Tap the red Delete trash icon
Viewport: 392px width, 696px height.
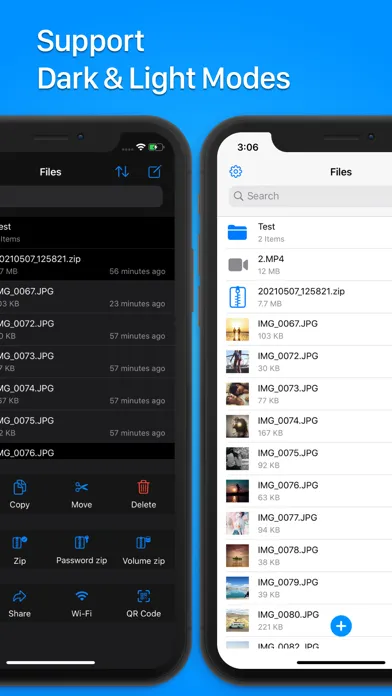click(143, 487)
